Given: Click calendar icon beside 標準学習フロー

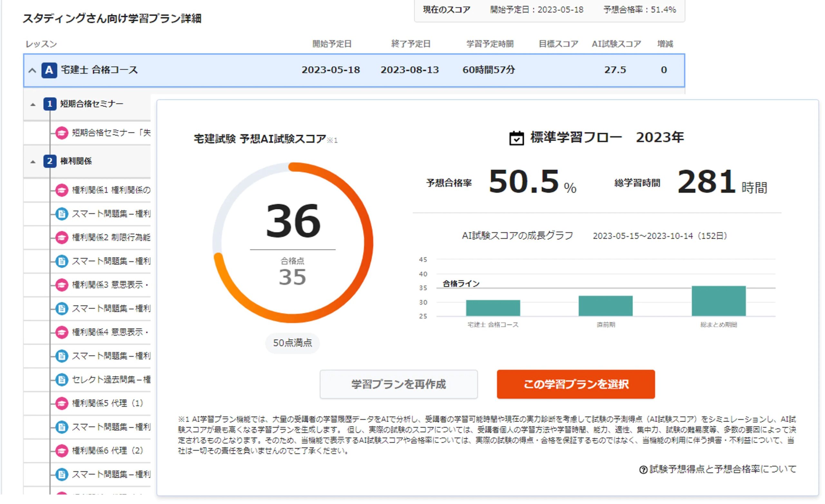Looking at the screenshot, I should [x=517, y=138].
